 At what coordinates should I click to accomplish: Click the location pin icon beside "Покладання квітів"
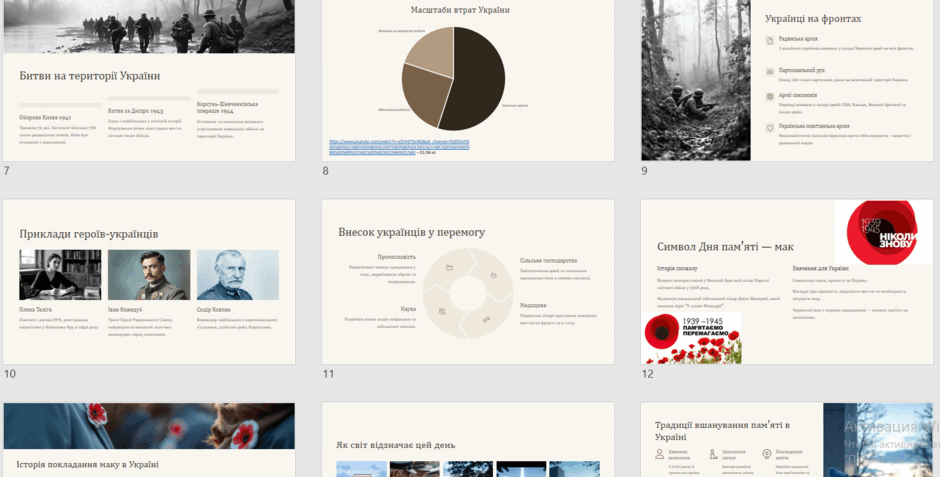tap(766, 455)
